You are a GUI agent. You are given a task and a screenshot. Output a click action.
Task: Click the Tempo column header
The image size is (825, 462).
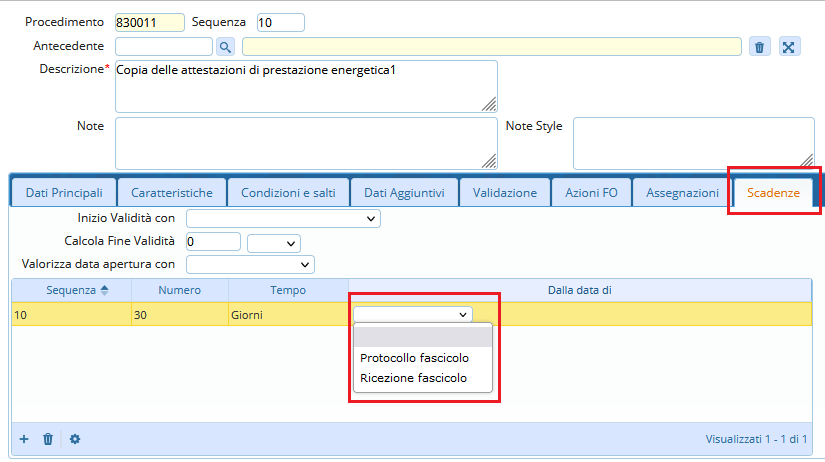pos(288,290)
